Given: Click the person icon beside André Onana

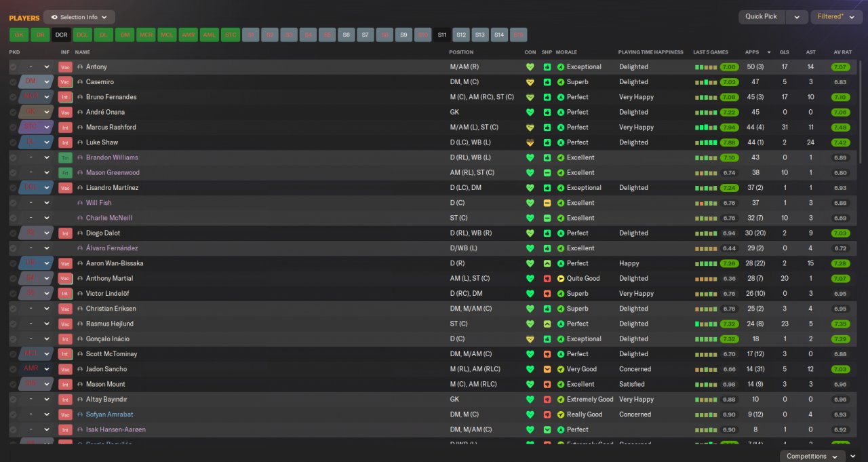Looking at the screenshot, I should (x=80, y=113).
